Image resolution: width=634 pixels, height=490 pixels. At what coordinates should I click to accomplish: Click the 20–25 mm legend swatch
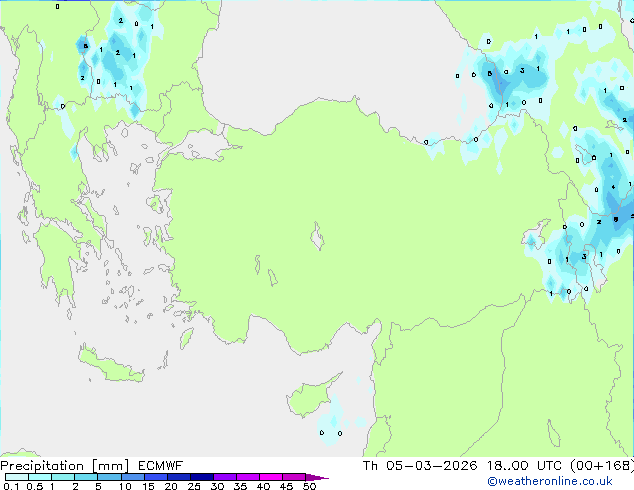(178, 477)
